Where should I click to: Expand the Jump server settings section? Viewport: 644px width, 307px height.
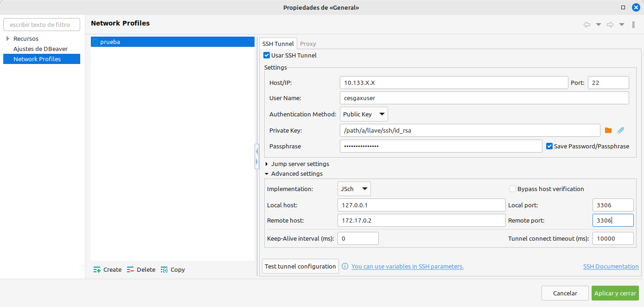267,164
